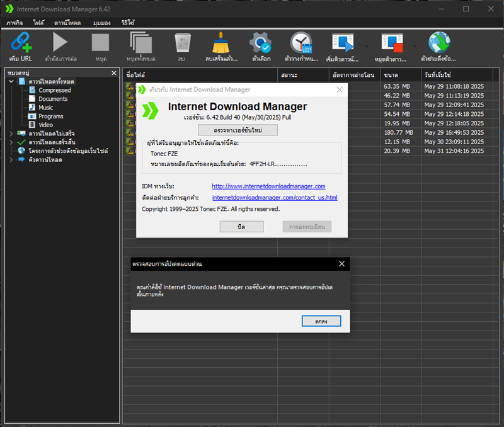Image resolution: width=504 pixels, height=427 pixels.
Task: Open the มุมมอง menu
Action: pyautogui.click(x=101, y=23)
